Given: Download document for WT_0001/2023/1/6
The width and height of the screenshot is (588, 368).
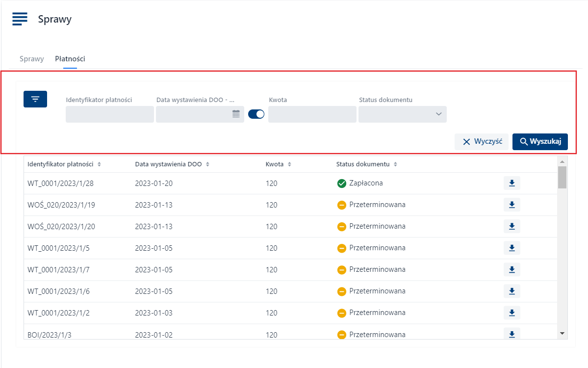Looking at the screenshot, I should point(511,291).
